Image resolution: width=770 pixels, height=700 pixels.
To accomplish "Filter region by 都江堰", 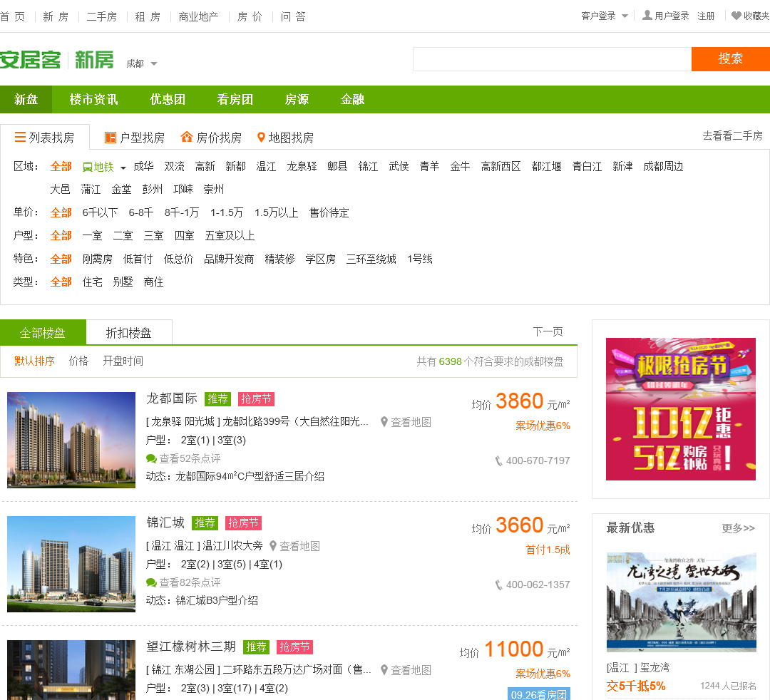I will pos(547,166).
